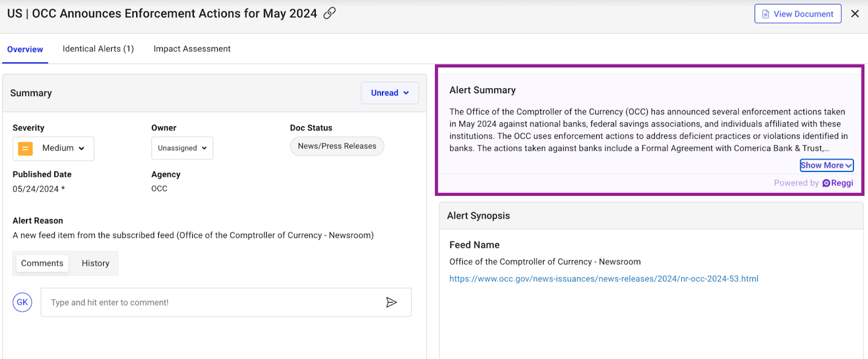The width and height of the screenshot is (868, 359).
Task: Expand the Severity Medium dropdown
Action: tap(63, 149)
